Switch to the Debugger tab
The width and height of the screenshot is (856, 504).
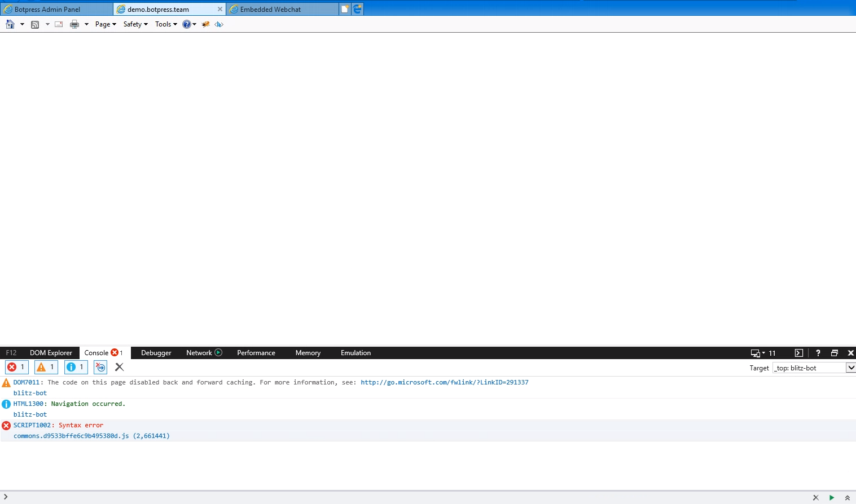point(156,353)
